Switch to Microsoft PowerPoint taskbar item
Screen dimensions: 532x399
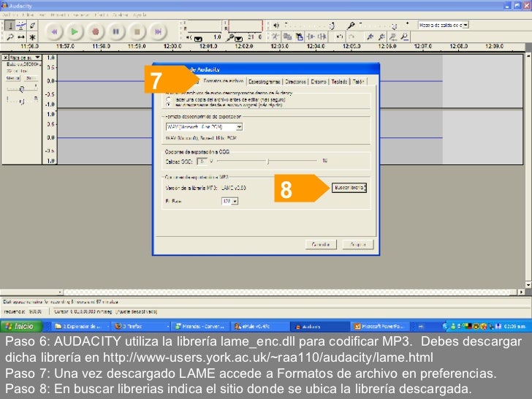point(380,327)
